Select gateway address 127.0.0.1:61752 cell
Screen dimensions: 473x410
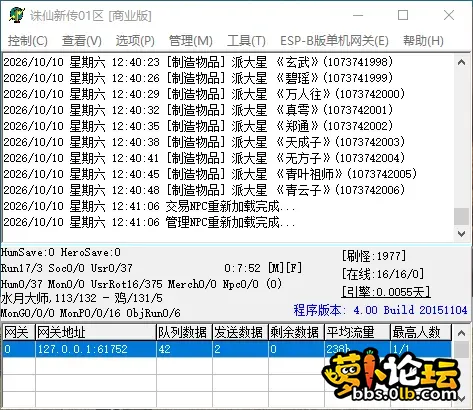[96, 349]
